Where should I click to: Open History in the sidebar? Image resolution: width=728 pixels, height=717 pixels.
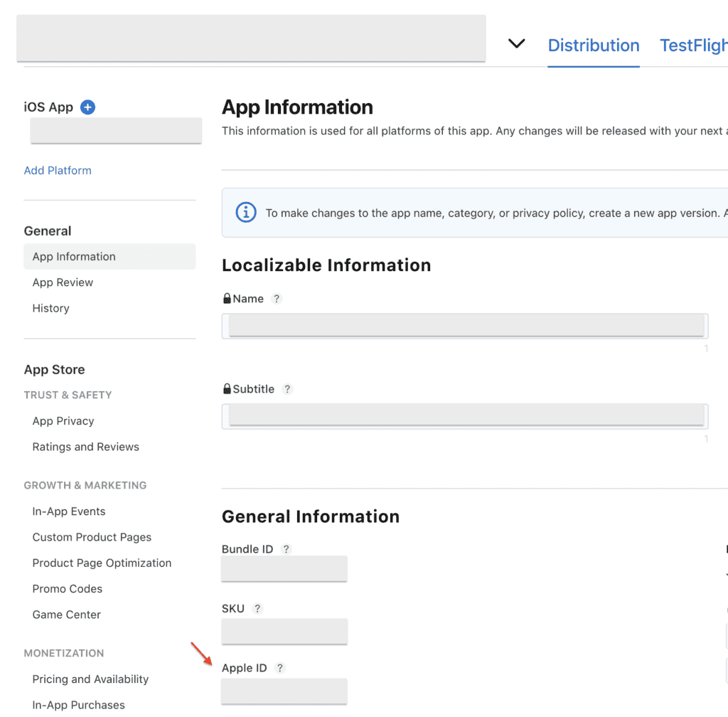(x=50, y=308)
